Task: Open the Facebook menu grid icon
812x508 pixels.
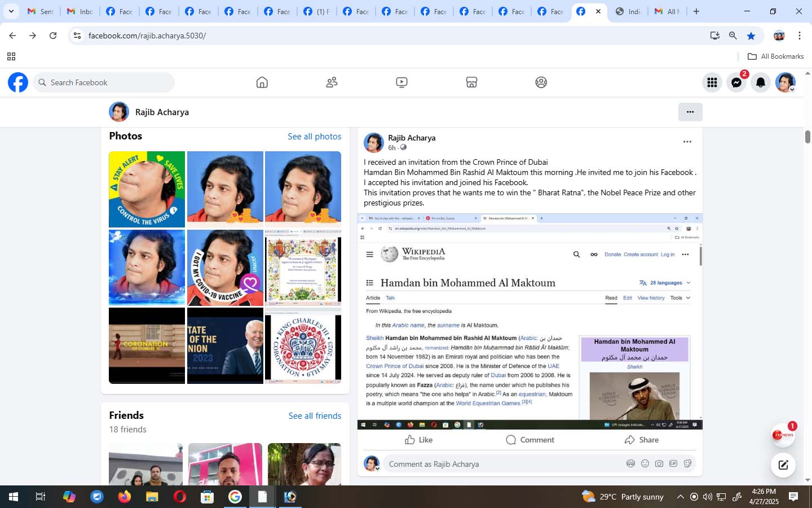Action: [x=712, y=82]
